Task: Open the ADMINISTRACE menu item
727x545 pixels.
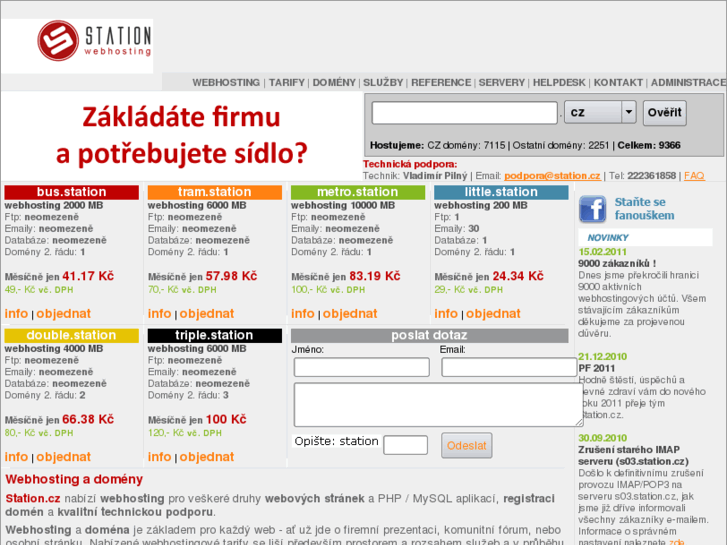Action: [x=689, y=83]
